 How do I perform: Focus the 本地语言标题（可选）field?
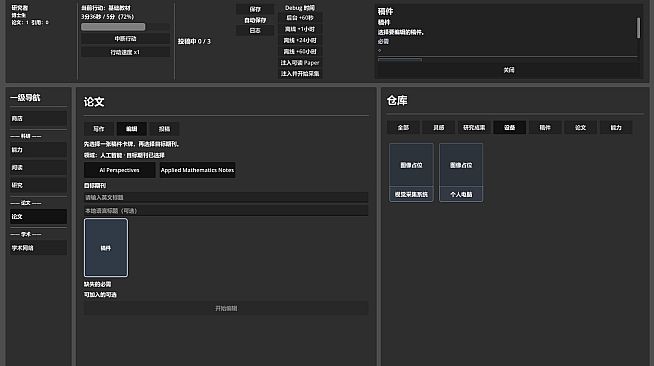pos(226,211)
